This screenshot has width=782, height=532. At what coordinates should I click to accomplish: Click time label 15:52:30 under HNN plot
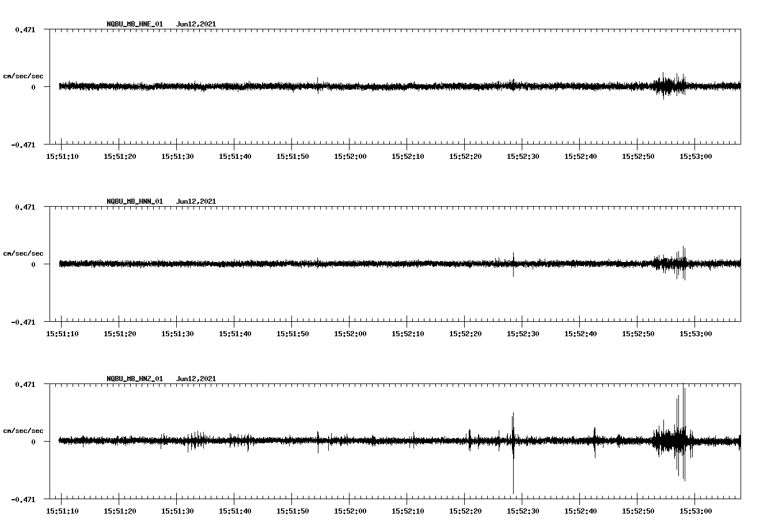click(x=523, y=334)
